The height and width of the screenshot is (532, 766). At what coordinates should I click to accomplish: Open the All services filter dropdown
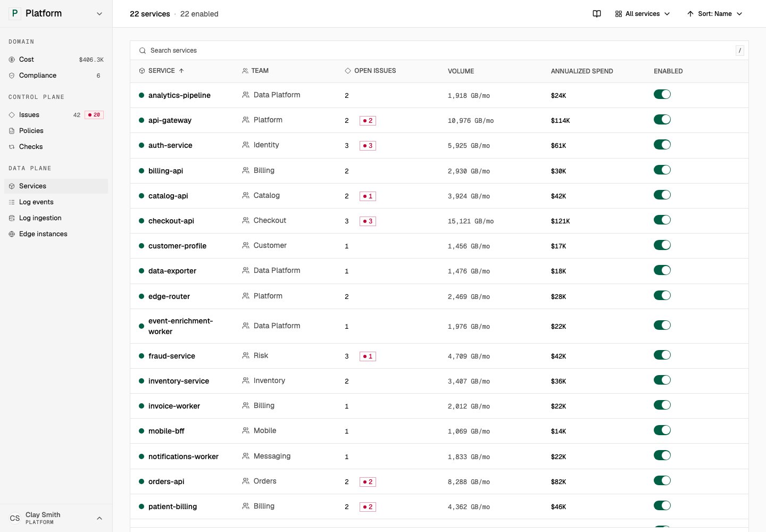pos(643,14)
